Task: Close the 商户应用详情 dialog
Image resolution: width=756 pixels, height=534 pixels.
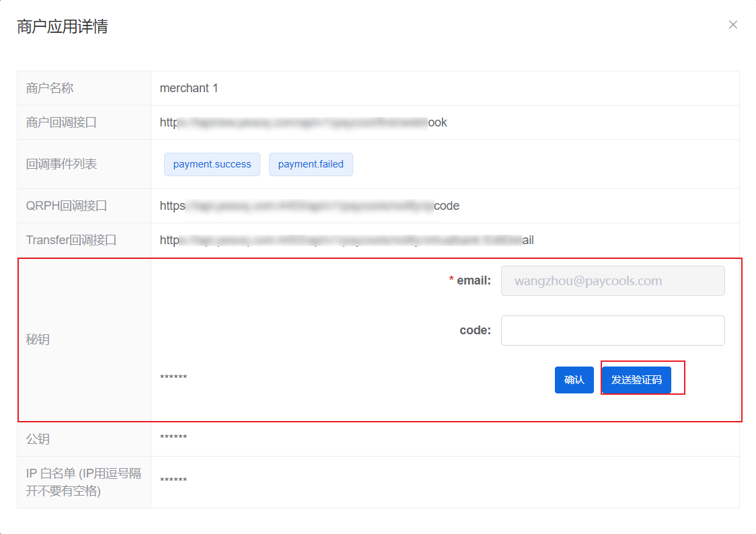Action: click(x=733, y=25)
